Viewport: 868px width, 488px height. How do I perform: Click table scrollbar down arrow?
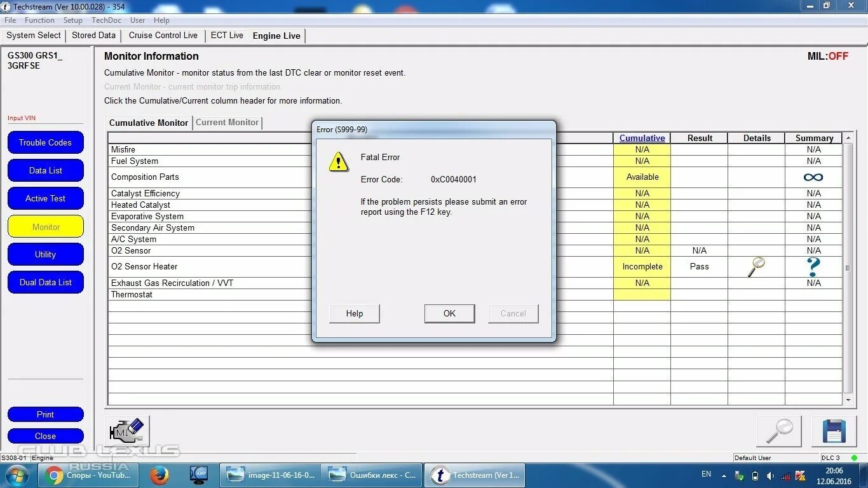tap(848, 400)
